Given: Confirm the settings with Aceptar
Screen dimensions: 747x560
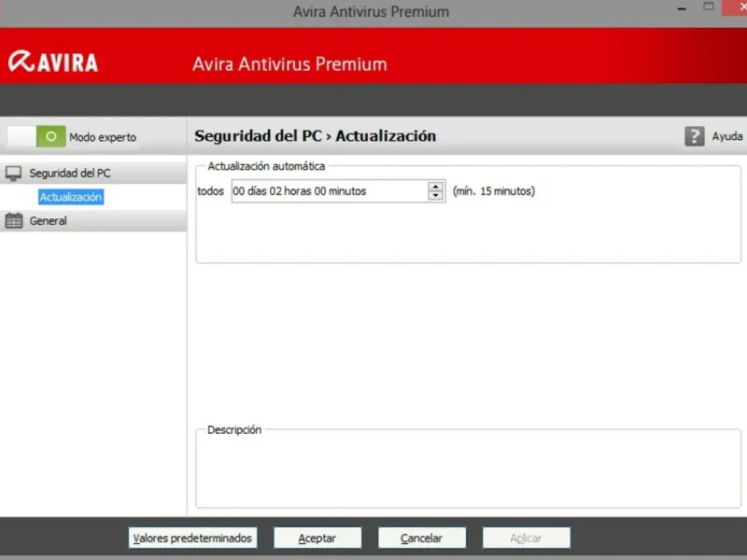Looking at the screenshot, I should tap(317, 539).
